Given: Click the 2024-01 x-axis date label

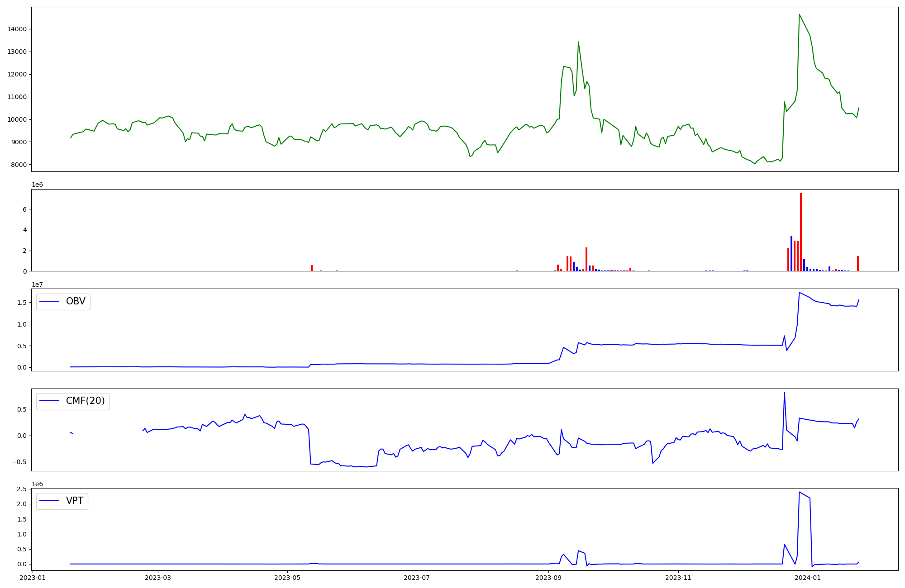Looking at the screenshot, I should coord(808,578).
